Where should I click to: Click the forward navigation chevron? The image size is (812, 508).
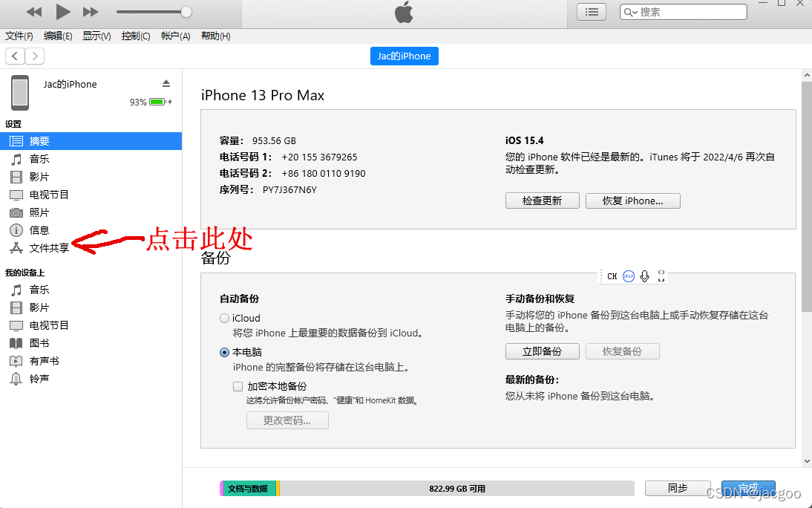point(34,56)
